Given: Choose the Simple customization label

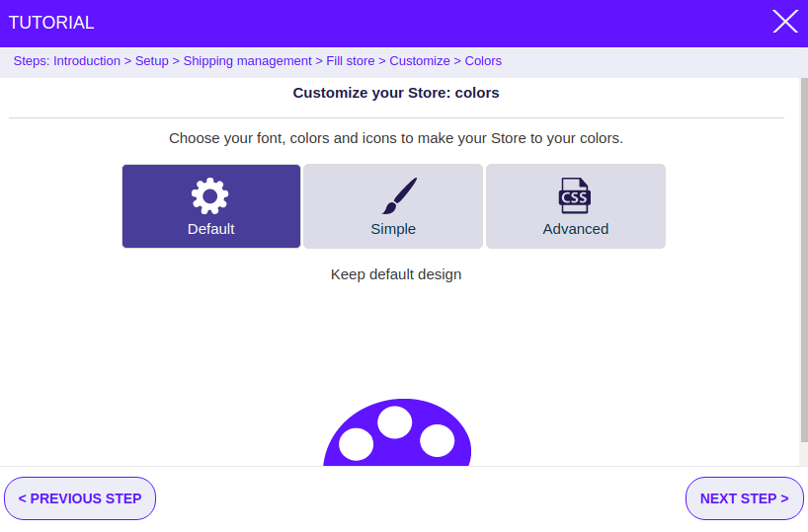Looking at the screenshot, I should coord(393,229).
